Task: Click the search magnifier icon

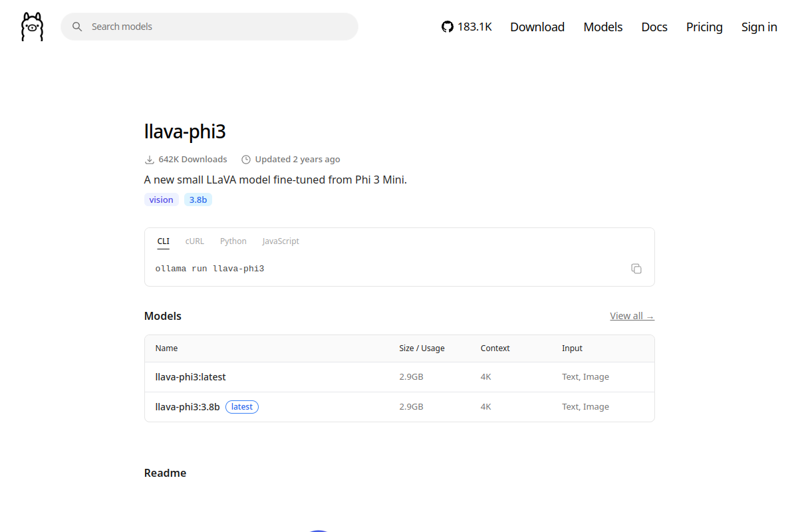Action: tap(77, 27)
